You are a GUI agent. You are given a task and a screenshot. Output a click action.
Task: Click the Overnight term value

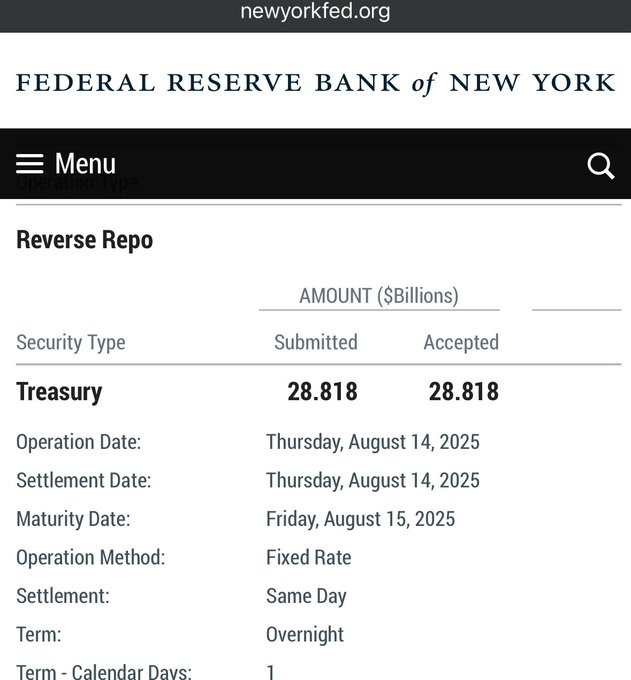coord(304,634)
